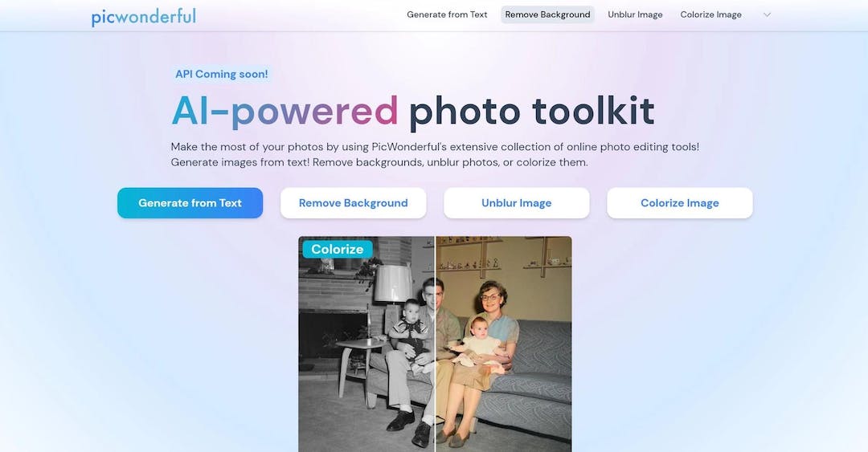Click the before/after divider line on the photo
This screenshot has width=868, height=452.
(x=435, y=344)
